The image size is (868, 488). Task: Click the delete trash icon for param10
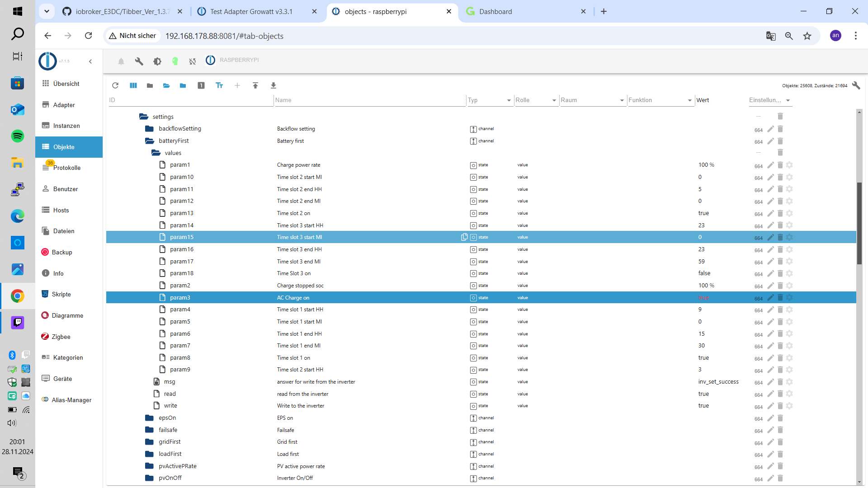[780, 177]
